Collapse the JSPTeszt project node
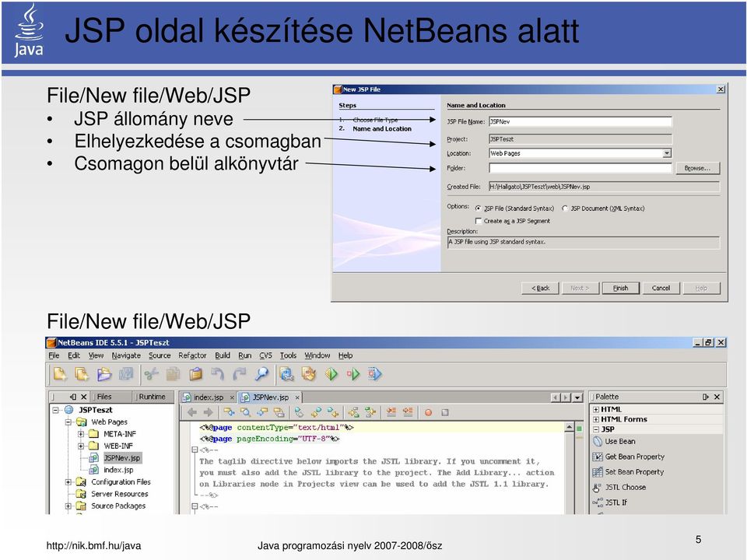 coord(56,410)
